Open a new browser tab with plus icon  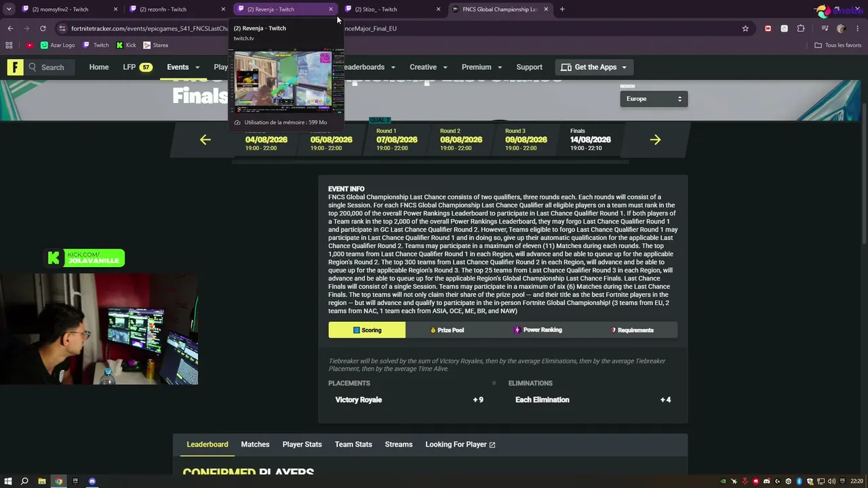pyautogui.click(x=562, y=9)
